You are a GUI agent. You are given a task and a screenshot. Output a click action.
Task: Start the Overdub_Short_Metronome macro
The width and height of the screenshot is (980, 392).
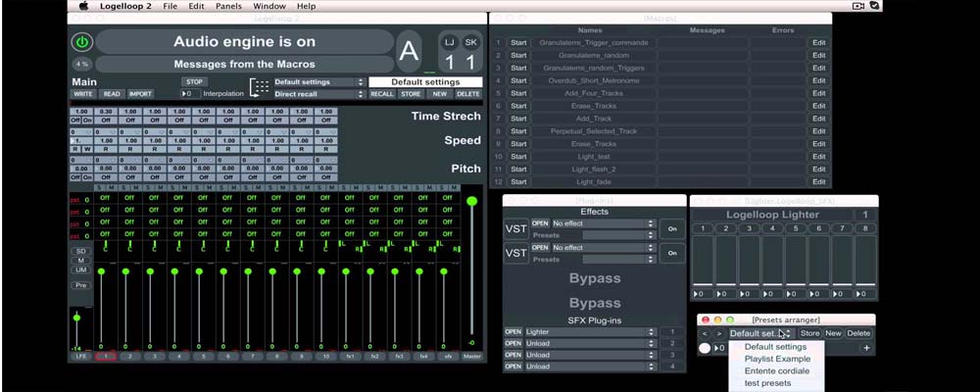[x=518, y=80]
